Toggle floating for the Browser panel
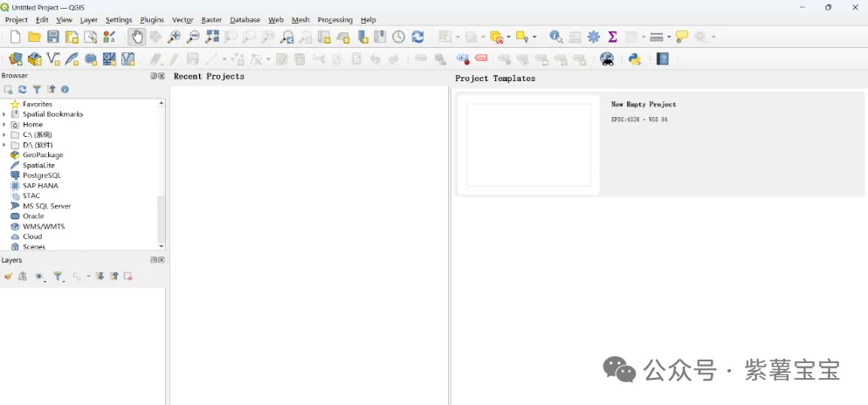Viewport: 868px width, 405px height. click(154, 76)
